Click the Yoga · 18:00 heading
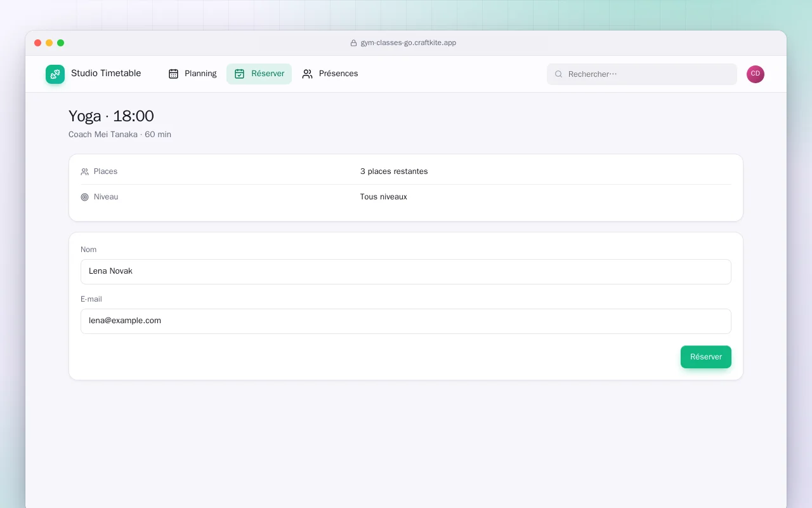 (x=111, y=116)
